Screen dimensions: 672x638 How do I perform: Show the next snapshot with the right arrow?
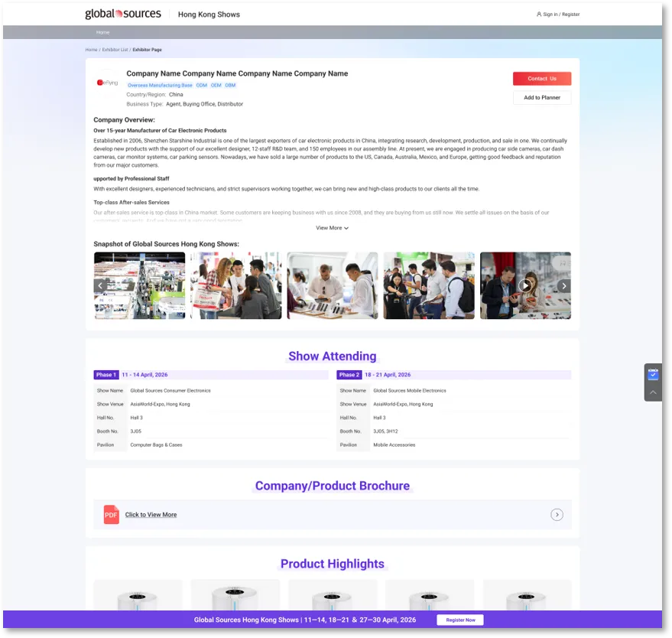(x=564, y=285)
